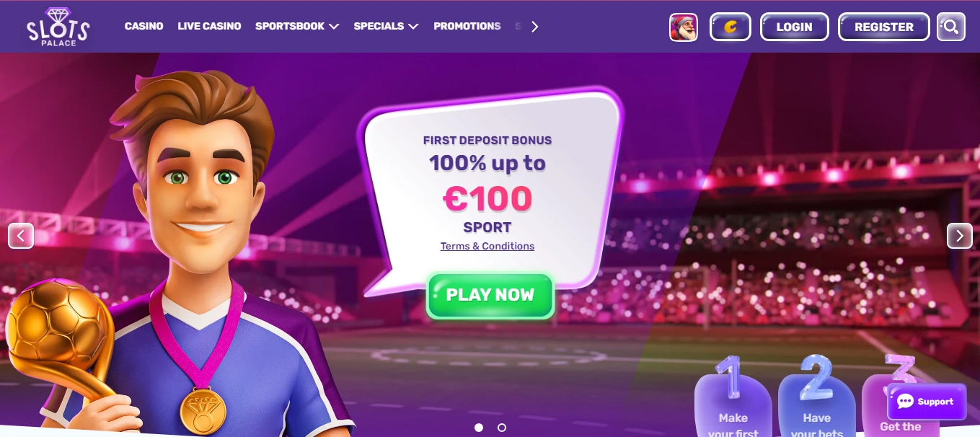980x437 pixels.
Task: Click the Register button
Action: click(884, 27)
